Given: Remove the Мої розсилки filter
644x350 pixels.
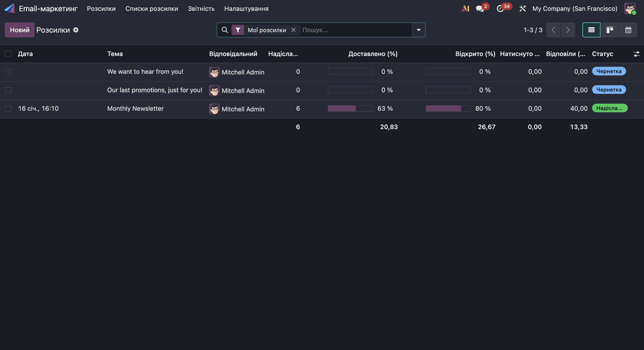Looking at the screenshot, I should point(293,30).
